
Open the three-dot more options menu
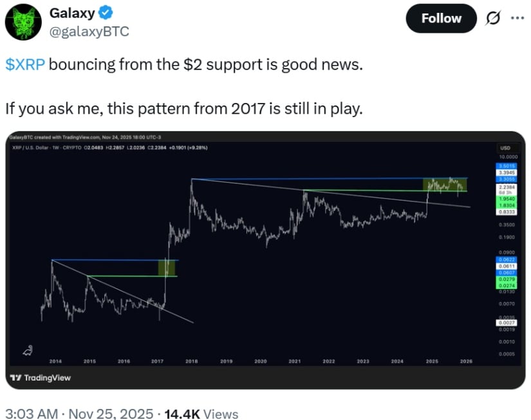point(517,18)
